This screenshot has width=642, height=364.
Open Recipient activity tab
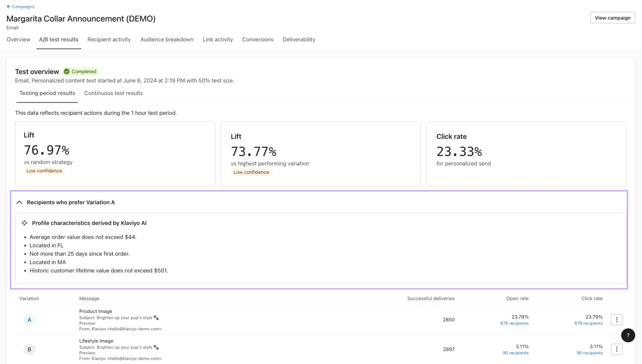point(109,39)
